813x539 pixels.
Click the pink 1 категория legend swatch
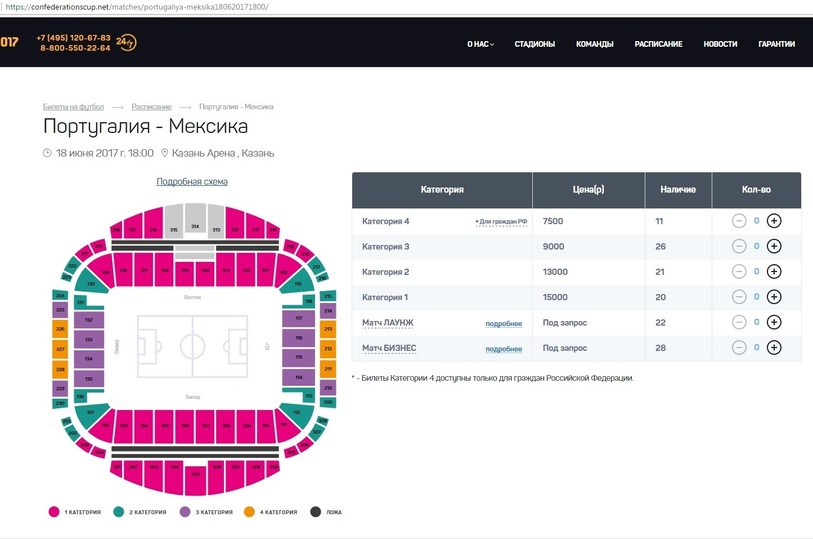pos(54,512)
